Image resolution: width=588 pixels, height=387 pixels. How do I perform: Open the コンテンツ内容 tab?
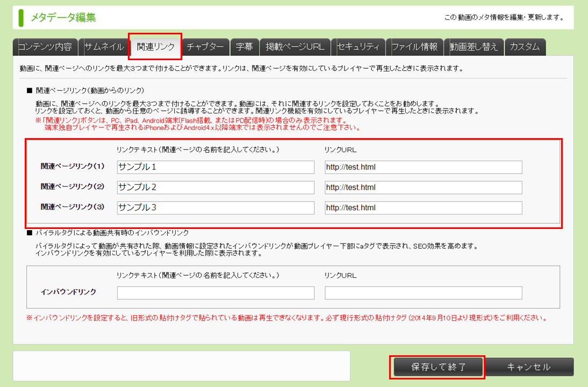click(x=45, y=47)
